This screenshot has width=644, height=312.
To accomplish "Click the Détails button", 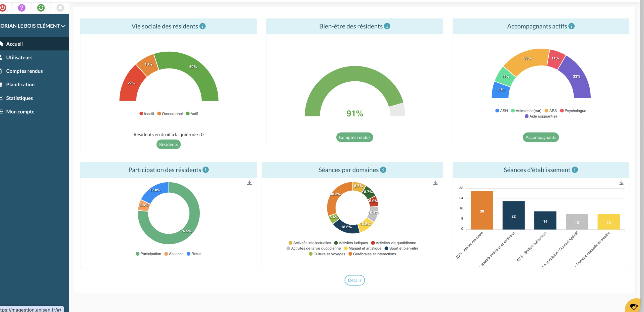I will [x=354, y=280].
